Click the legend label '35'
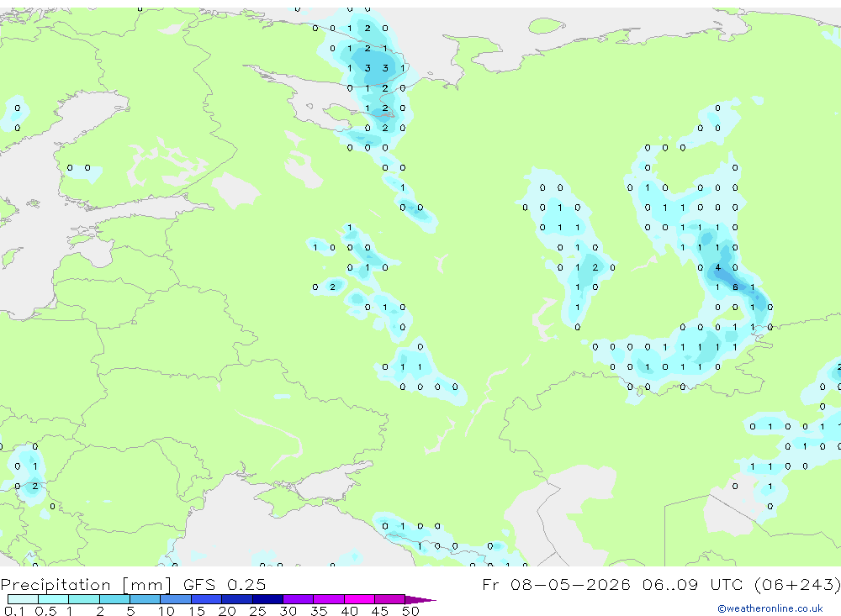Viewport: 841px width, 616px height. 319,611
